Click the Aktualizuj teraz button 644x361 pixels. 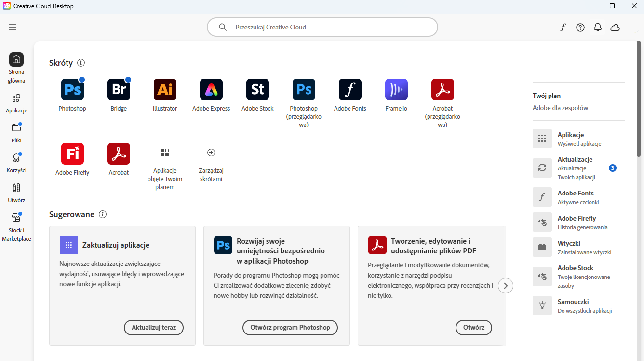click(x=154, y=327)
